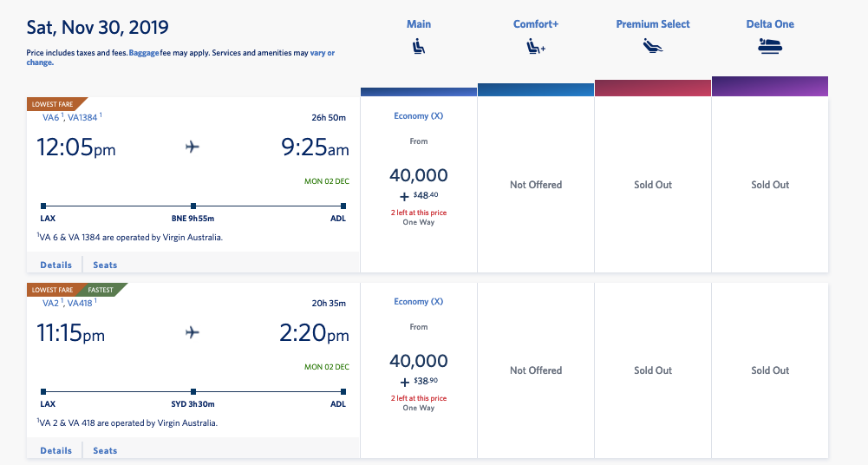Click the purple Delta One color bar
The height and width of the screenshot is (465, 868).
pyautogui.click(x=769, y=87)
